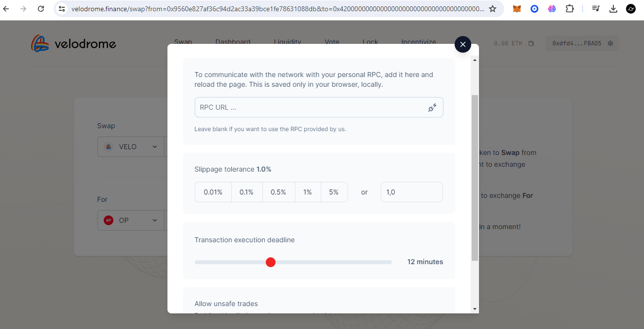Click the "Transaction execution deadline" label
The image size is (644, 329).
pyautogui.click(x=244, y=240)
